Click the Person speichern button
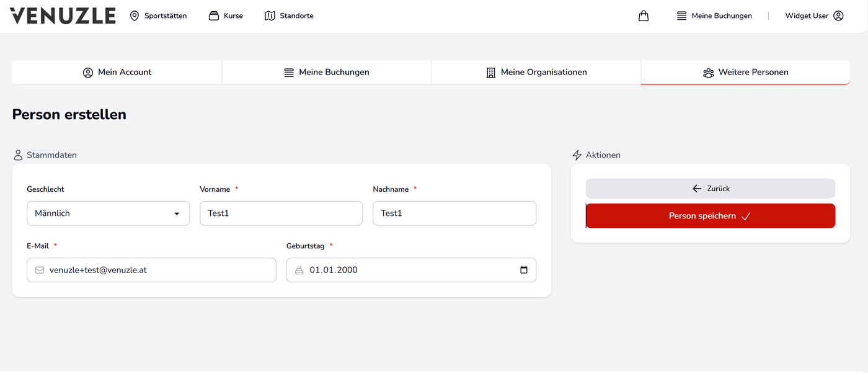Viewport: 868px width, 373px height. pos(711,216)
